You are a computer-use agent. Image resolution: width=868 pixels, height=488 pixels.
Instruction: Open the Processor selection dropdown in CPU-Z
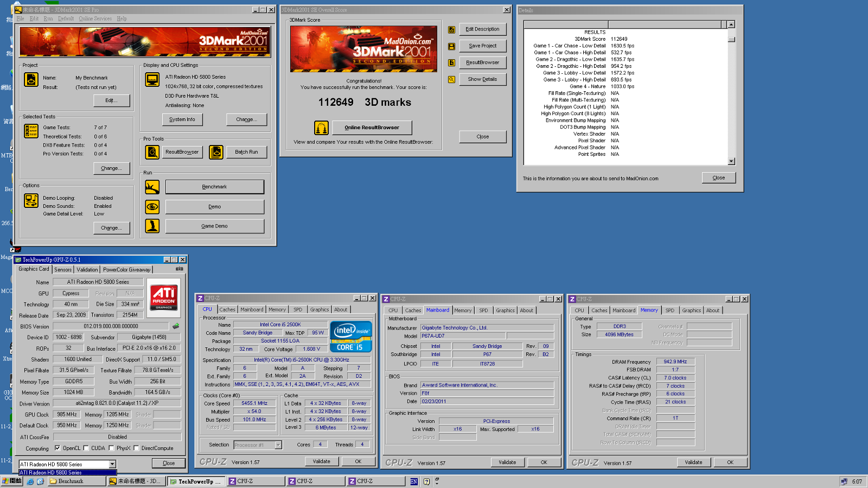(x=278, y=445)
